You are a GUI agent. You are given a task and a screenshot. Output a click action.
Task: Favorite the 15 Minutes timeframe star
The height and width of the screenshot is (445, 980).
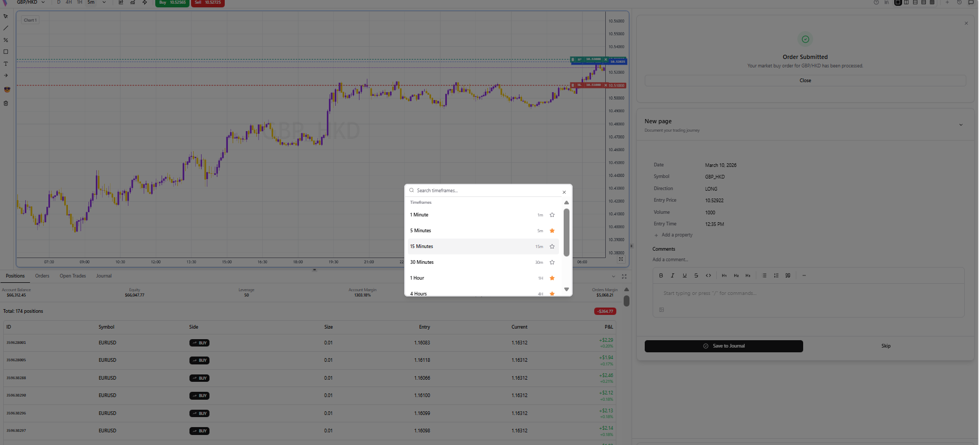[552, 246]
